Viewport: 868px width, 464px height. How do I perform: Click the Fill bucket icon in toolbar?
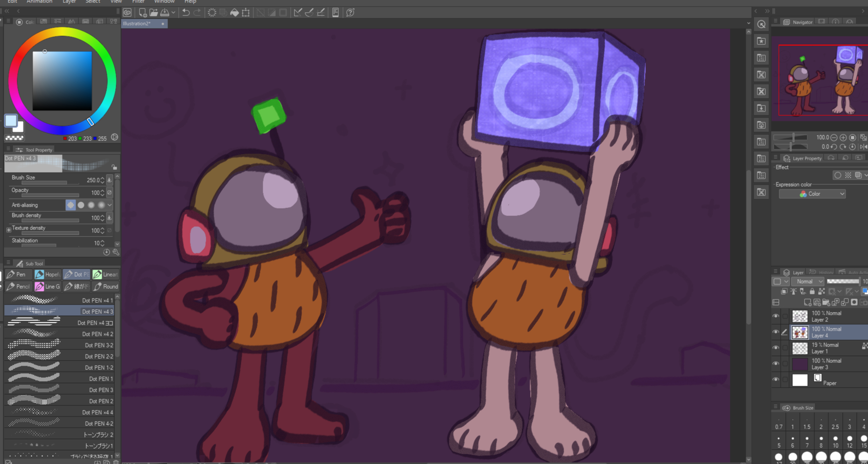click(x=234, y=13)
